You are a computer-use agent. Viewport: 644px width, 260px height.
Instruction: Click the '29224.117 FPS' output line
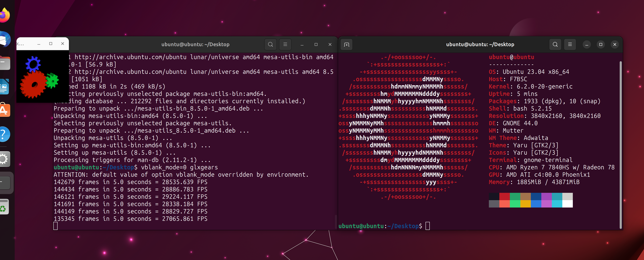tap(130, 197)
